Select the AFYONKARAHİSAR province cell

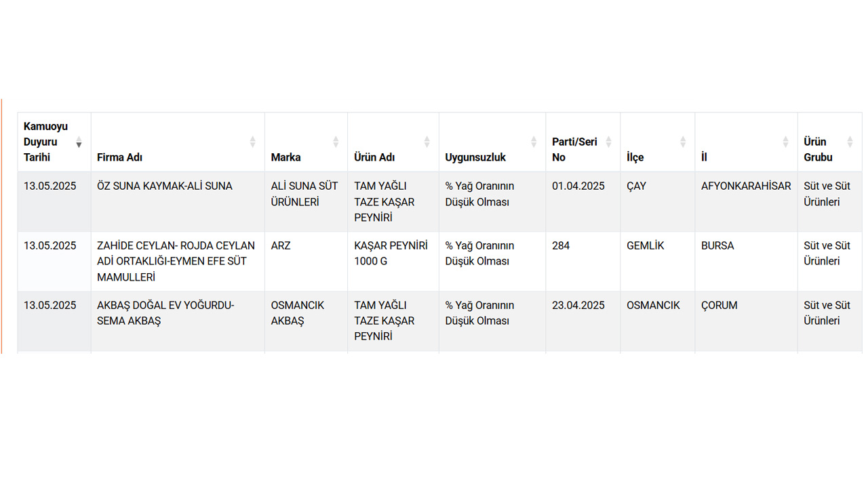point(746,186)
